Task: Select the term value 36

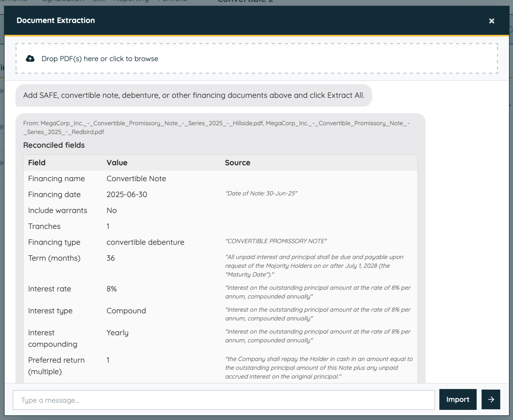Action: pyautogui.click(x=111, y=258)
